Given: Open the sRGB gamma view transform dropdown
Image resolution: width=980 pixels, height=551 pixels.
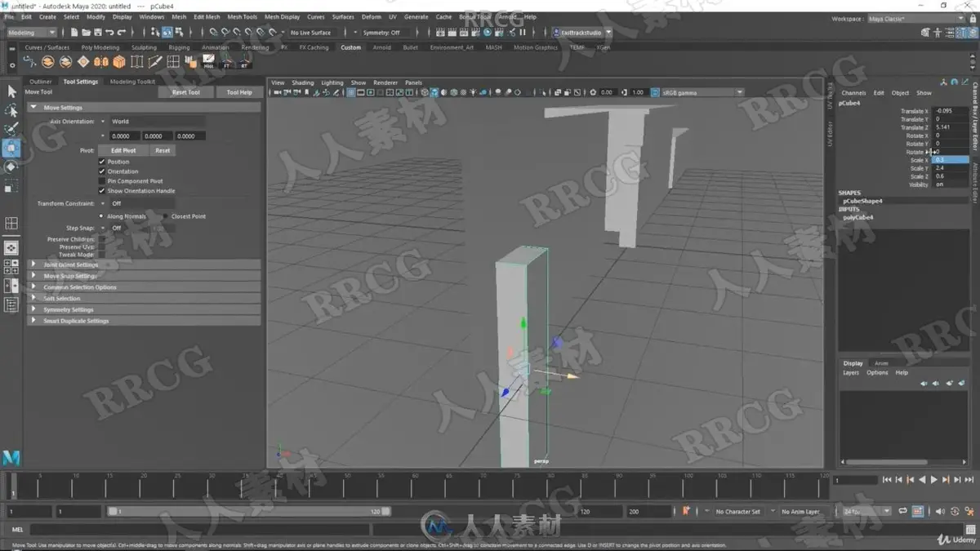Looking at the screenshot, I should 702,92.
